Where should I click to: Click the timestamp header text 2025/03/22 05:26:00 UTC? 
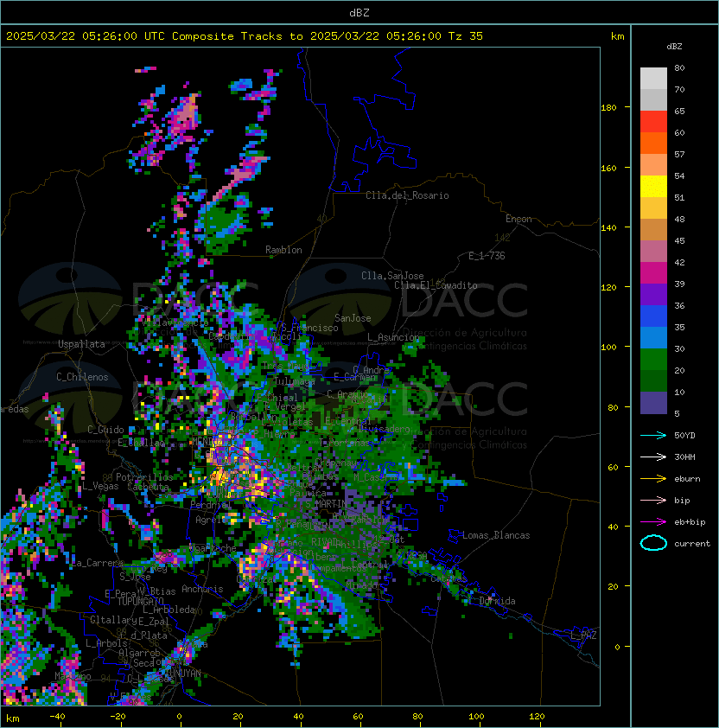85,36
